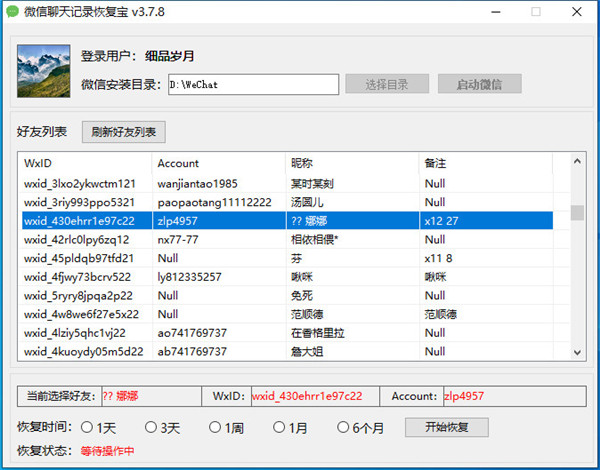
Task: Select row wxid_4lziy5qhc1vj22
Action: pos(287,333)
